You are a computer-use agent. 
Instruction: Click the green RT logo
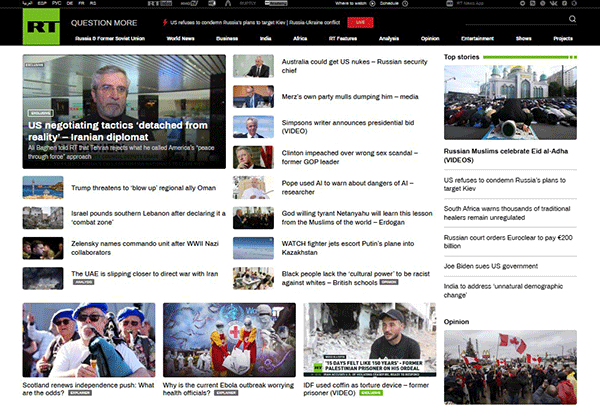pos(41,26)
